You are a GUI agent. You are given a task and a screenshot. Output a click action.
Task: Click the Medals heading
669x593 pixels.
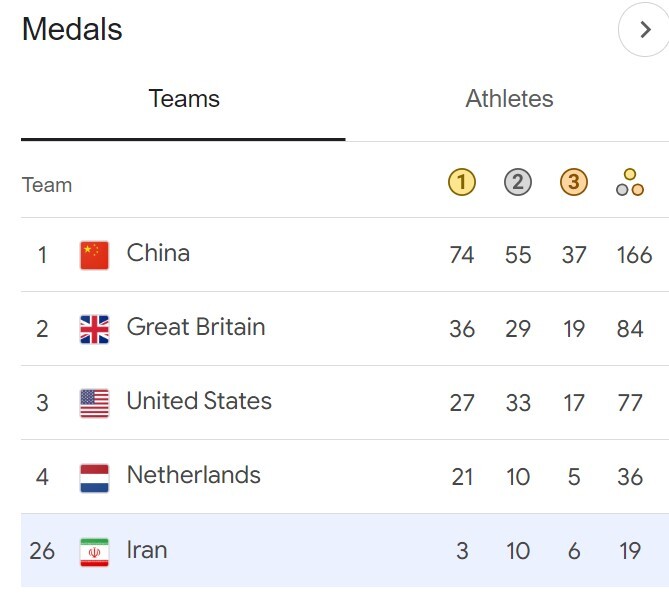[x=72, y=29]
